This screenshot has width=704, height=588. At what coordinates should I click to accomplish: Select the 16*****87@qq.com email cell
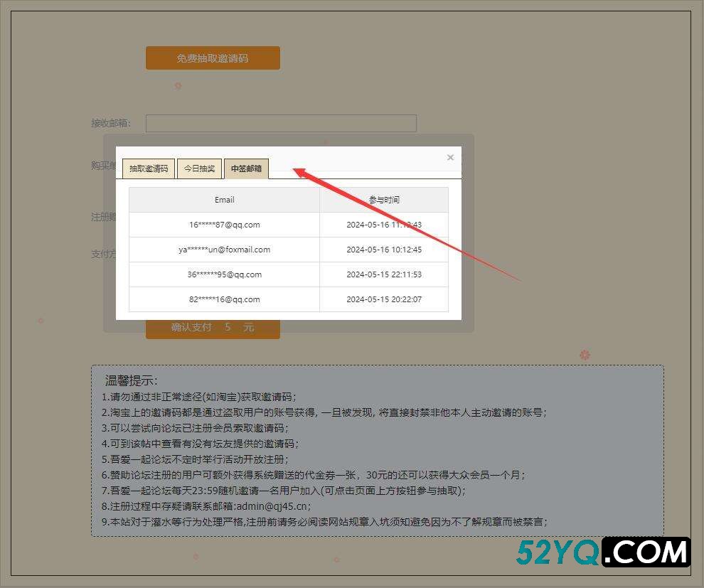point(224,225)
